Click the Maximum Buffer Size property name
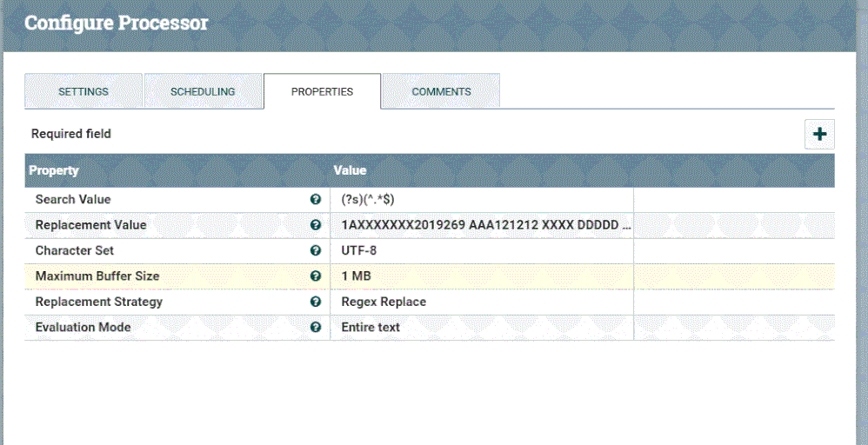868x445 pixels. pos(97,276)
